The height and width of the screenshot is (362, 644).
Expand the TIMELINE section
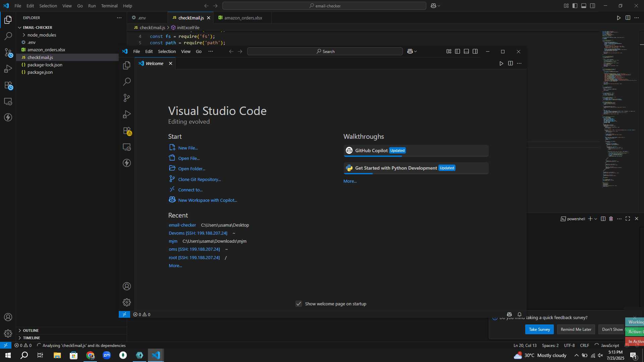pos(71,338)
